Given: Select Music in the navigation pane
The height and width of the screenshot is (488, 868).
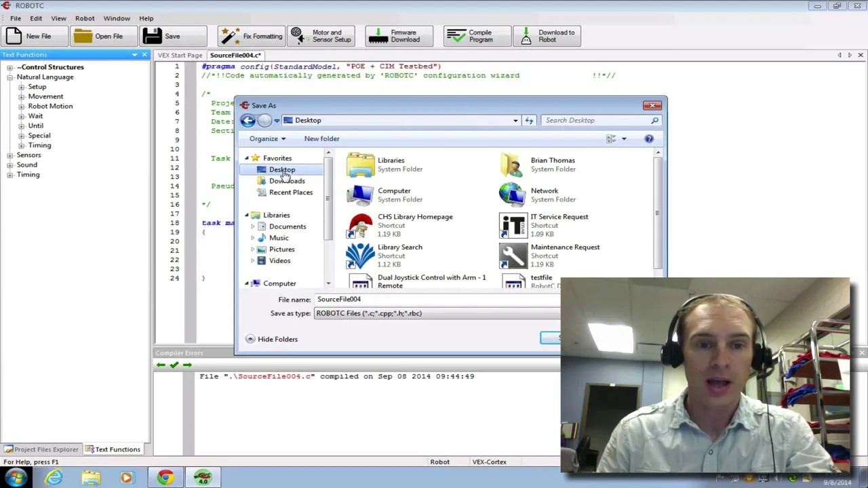Looking at the screenshot, I should [x=279, y=238].
